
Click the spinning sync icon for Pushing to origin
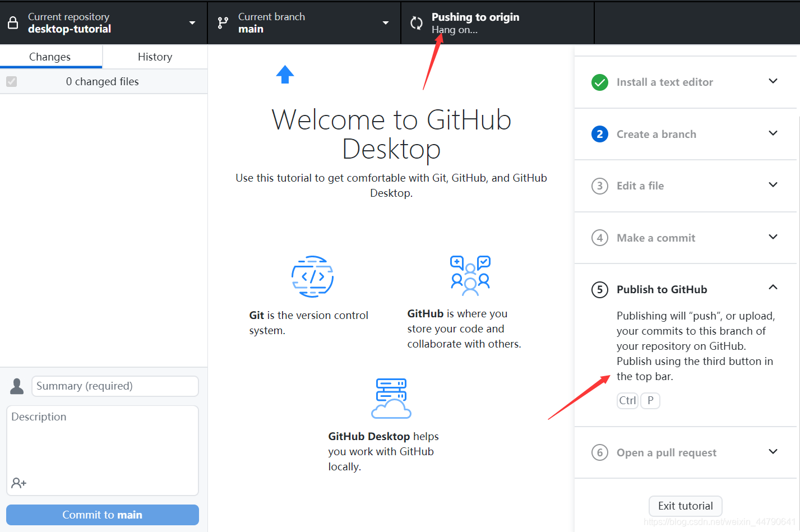coord(417,23)
